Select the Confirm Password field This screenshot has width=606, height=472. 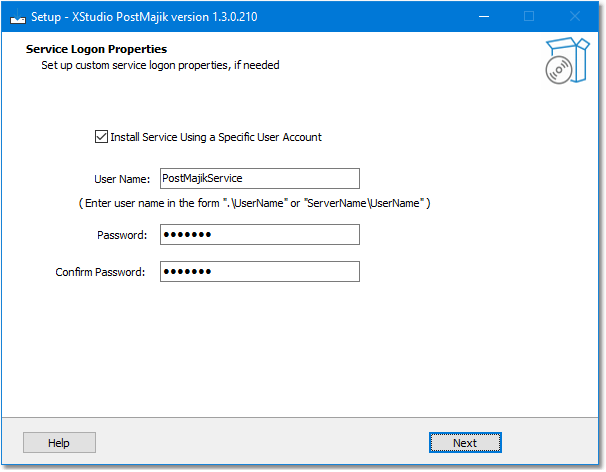click(260, 272)
